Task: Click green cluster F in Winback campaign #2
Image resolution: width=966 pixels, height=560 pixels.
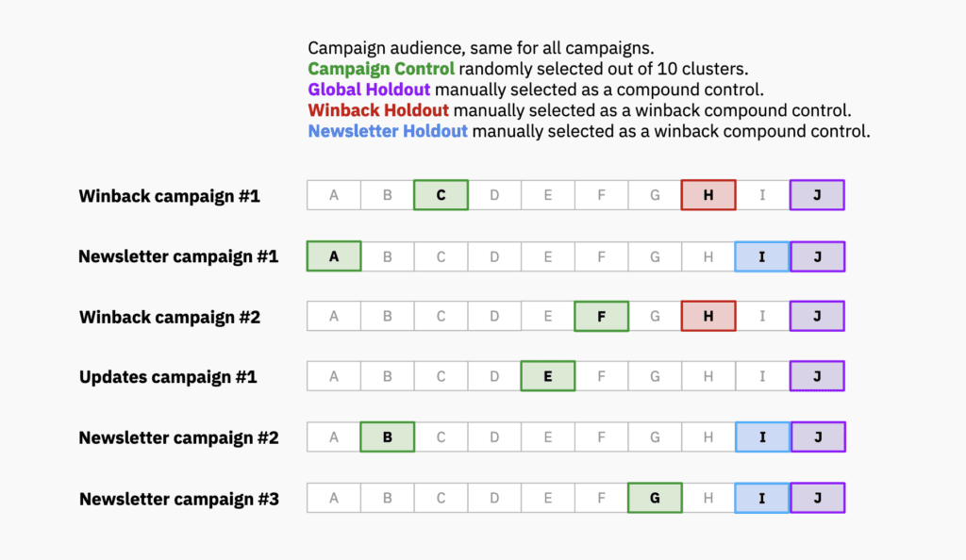Action: [601, 317]
